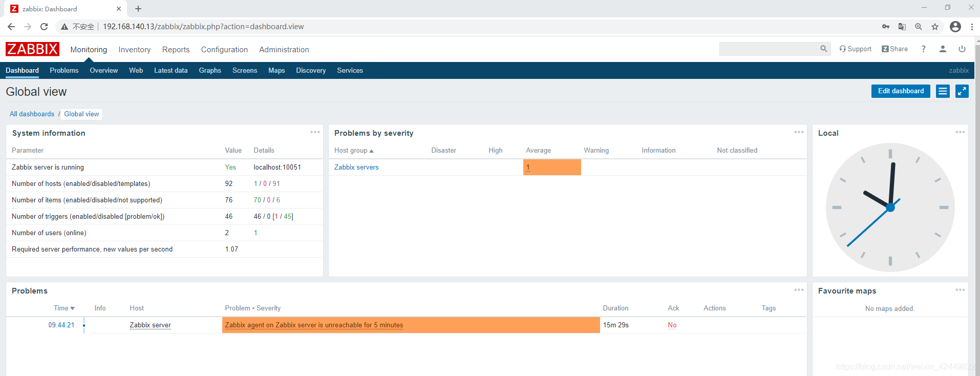Open the Support link

click(x=855, y=49)
